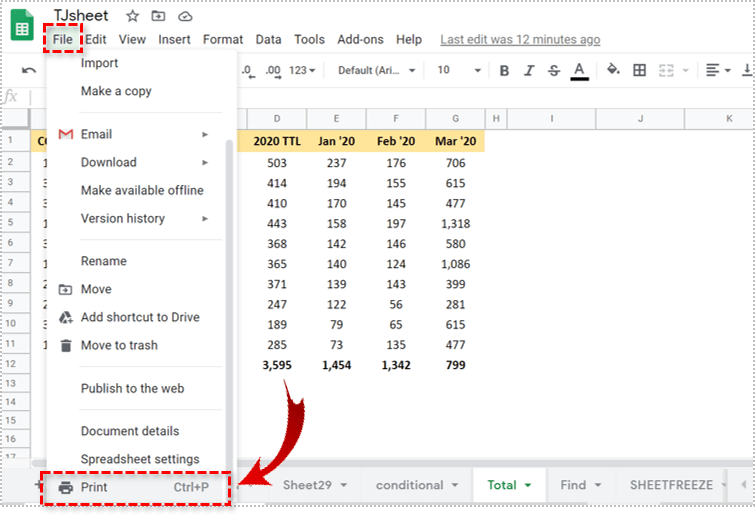Image resolution: width=755 pixels, height=518 pixels.
Task: Click the undo arrow icon
Action: coord(29,71)
